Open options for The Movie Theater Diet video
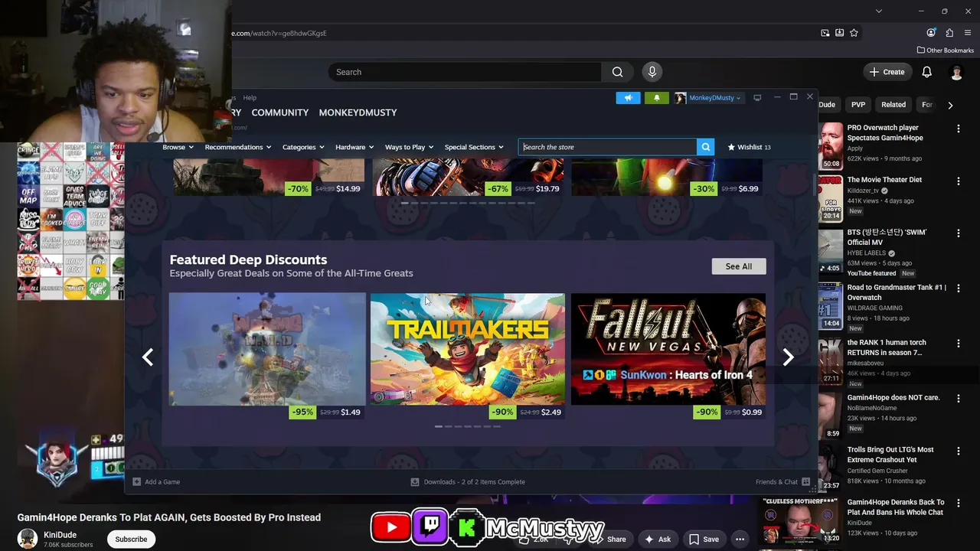This screenshot has width=980, height=551. pyautogui.click(x=958, y=181)
